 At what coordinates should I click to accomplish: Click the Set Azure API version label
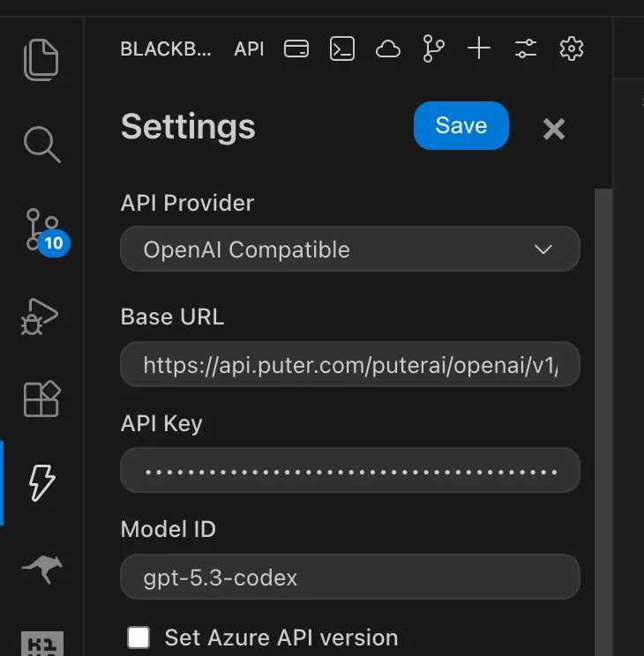(x=281, y=637)
